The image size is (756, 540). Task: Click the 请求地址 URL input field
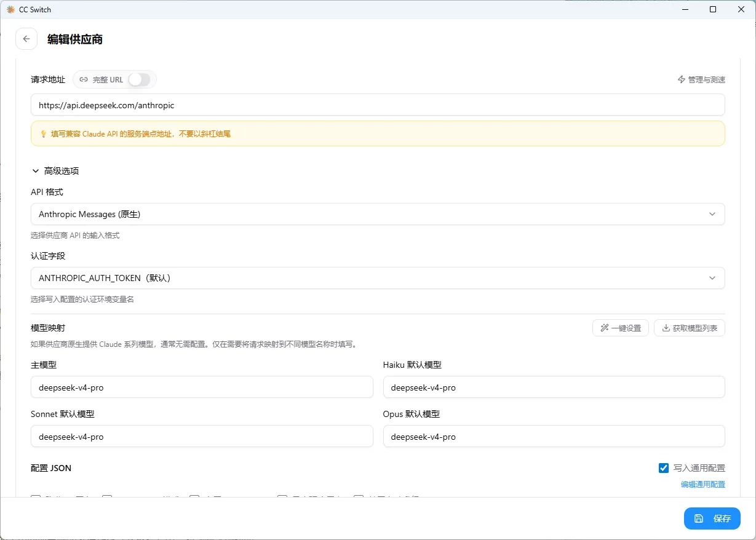point(378,105)
